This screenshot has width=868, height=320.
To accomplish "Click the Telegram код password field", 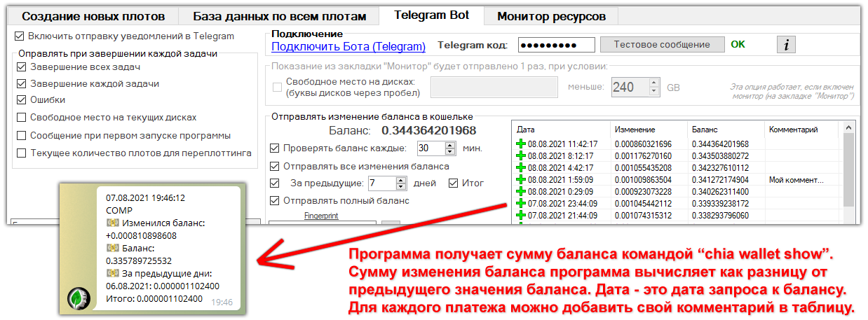I will click(x=557, y=45).
